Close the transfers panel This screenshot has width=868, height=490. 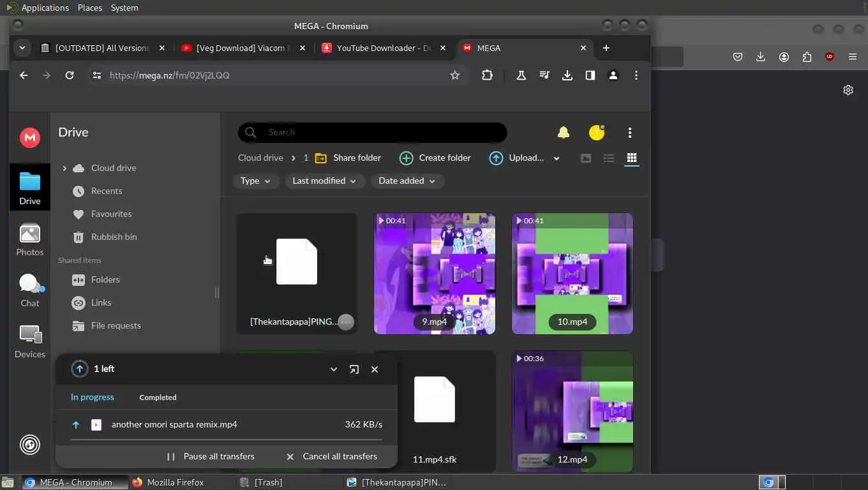click(x=375, y=369)
